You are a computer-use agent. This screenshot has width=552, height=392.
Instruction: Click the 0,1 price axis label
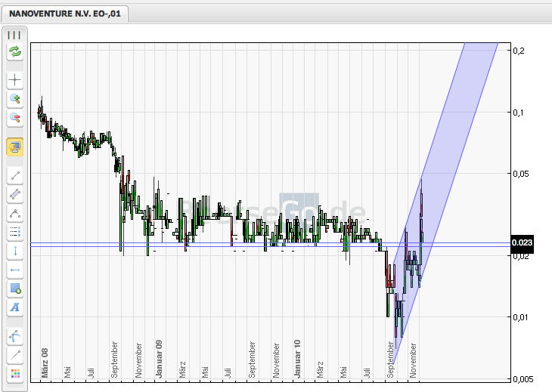click(x=518, y=113)
